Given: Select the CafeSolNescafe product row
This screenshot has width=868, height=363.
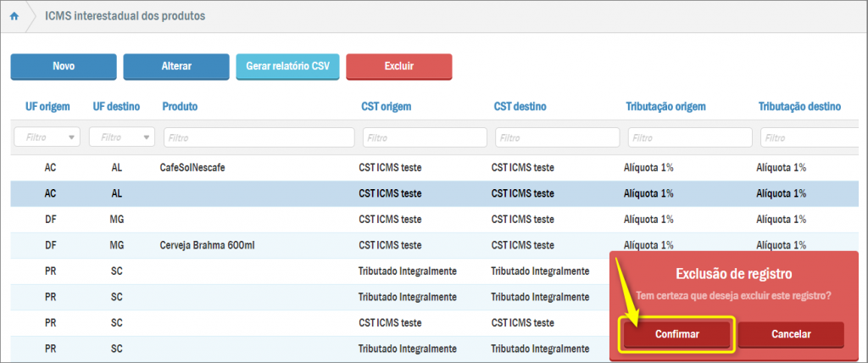Looking at the screenshot, I should pyautogui.click(x=191, y=168).
